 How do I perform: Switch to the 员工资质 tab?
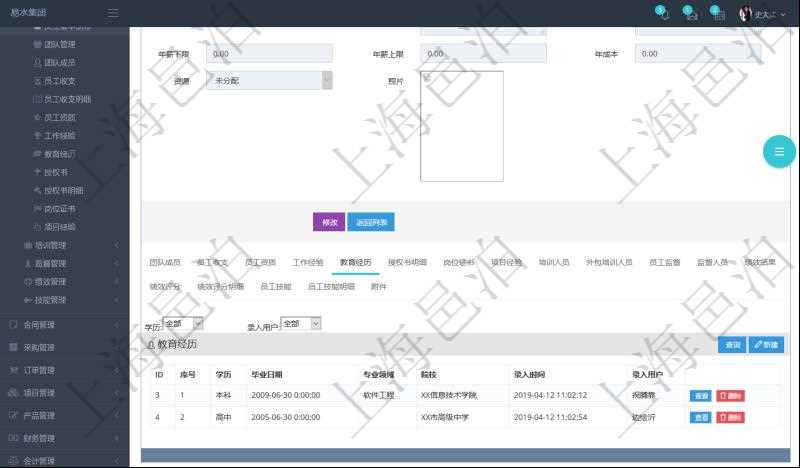tap(260, 262)
